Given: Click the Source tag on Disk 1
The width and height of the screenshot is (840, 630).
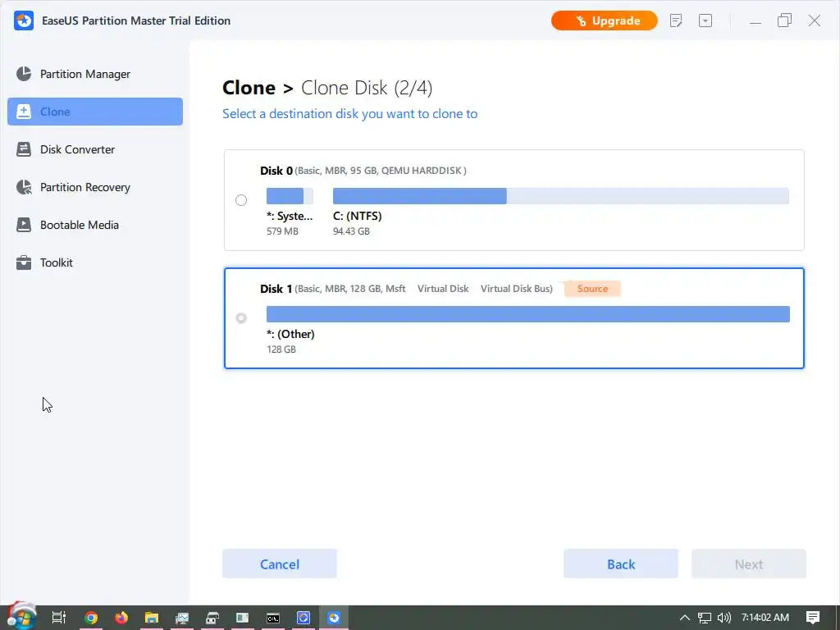Looking at the screenshot, I should point(592,289).
